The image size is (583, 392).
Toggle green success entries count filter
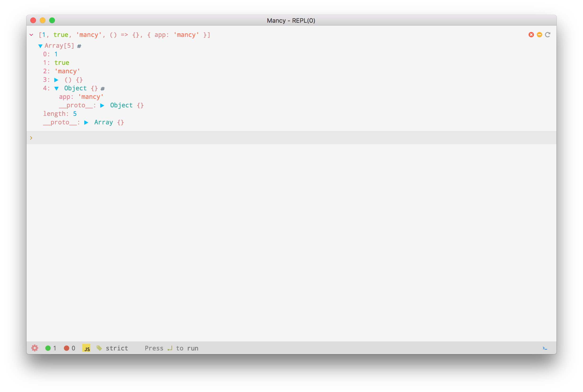pyautogui.click(x=51, y=348)
